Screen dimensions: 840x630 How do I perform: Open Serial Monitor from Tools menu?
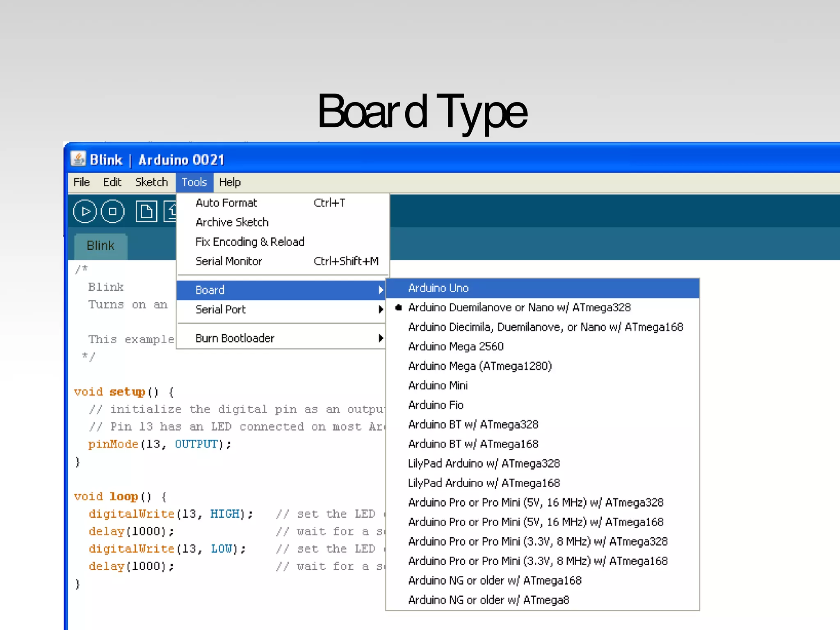(x=283, y=261)
